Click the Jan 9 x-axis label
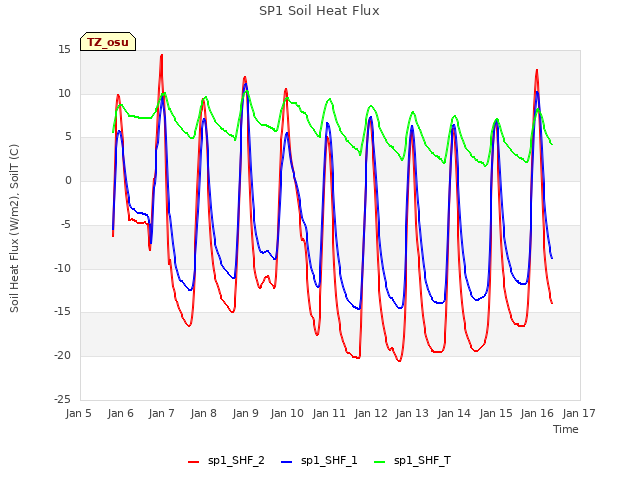This screenshot has width=640, height=480. click(245, 413)
